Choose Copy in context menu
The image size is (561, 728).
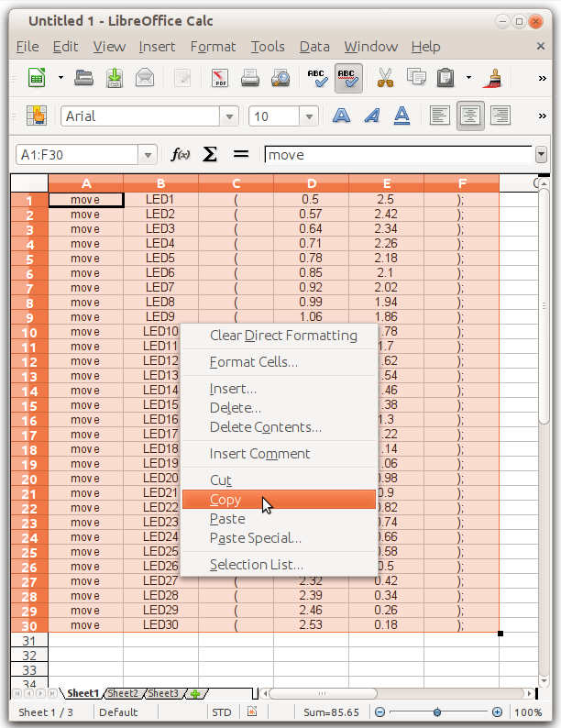279,500
